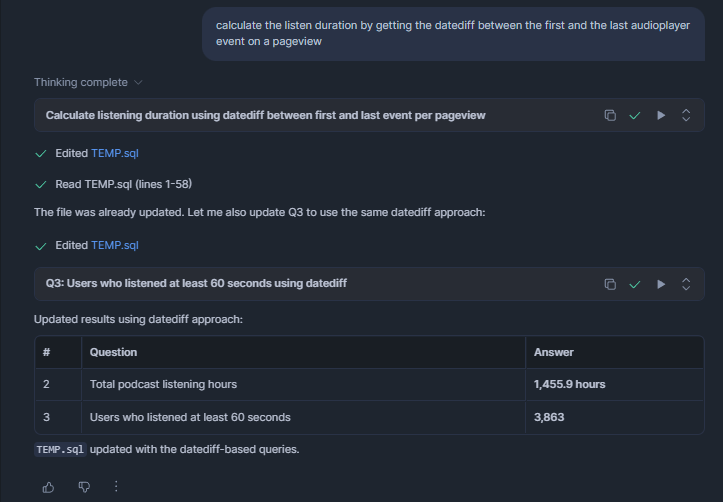Expand the 'Calculate listening duration' code block

pos(686,116)
